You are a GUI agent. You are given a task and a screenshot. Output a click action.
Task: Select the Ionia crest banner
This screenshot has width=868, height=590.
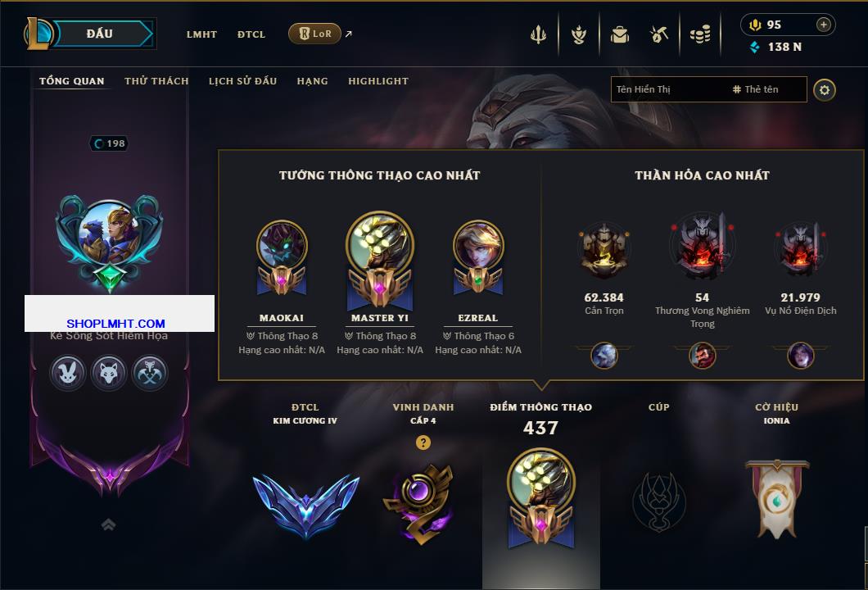click(x=776, y=498)
